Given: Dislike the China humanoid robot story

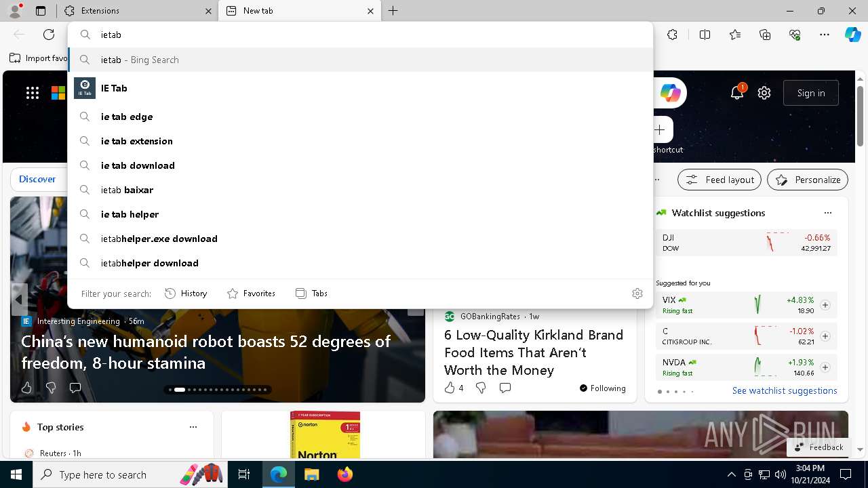Looking at the screenshot, I should pos(51,388).
